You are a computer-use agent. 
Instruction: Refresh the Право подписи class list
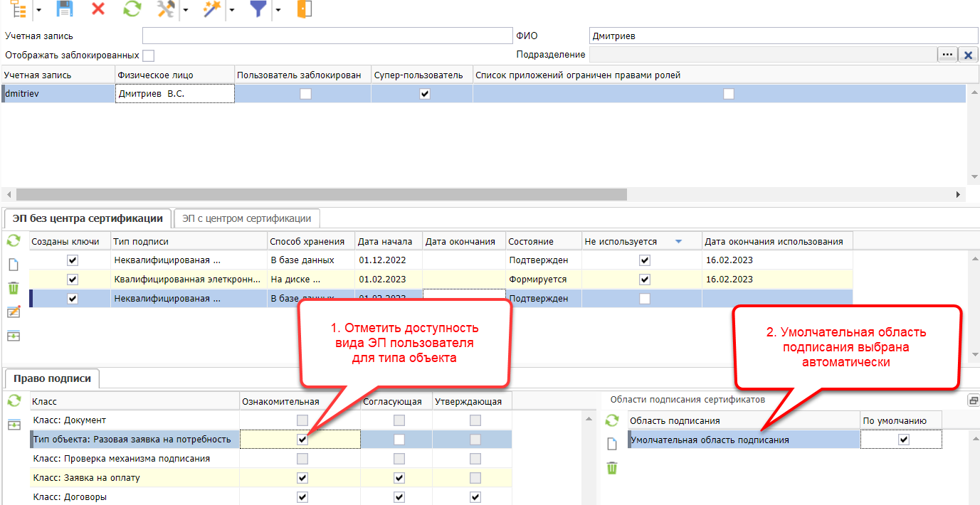(14, 401)
